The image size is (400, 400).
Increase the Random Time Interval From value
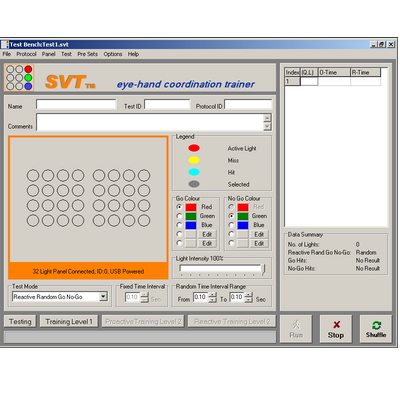[213, 295]
